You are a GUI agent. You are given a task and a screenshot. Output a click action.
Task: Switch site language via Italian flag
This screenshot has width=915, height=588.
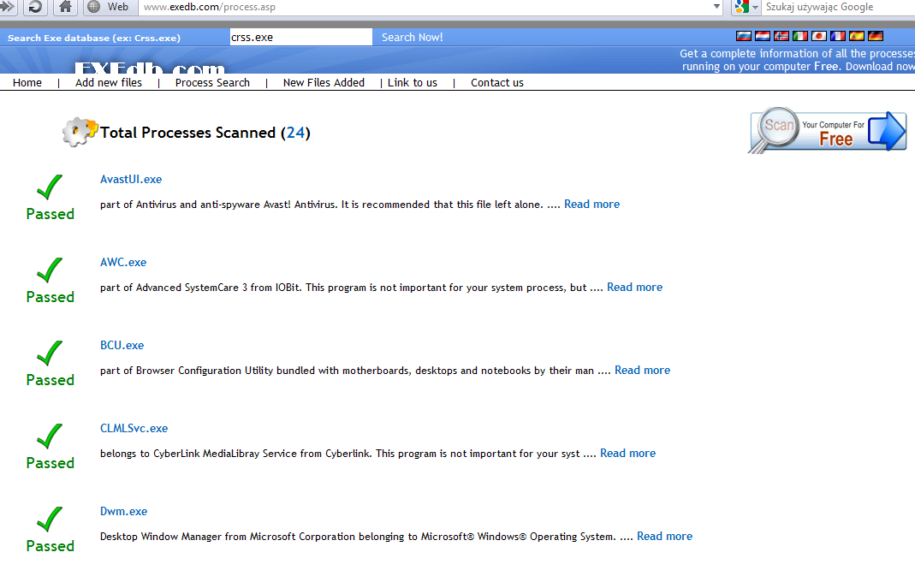click(800, 36)
